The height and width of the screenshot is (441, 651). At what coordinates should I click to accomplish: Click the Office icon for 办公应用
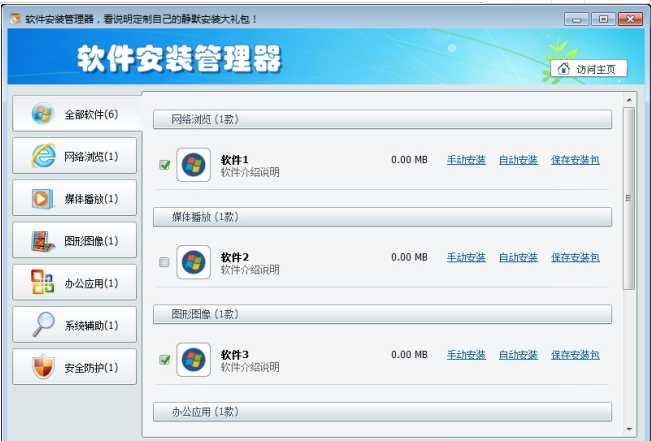pos(42,282)
